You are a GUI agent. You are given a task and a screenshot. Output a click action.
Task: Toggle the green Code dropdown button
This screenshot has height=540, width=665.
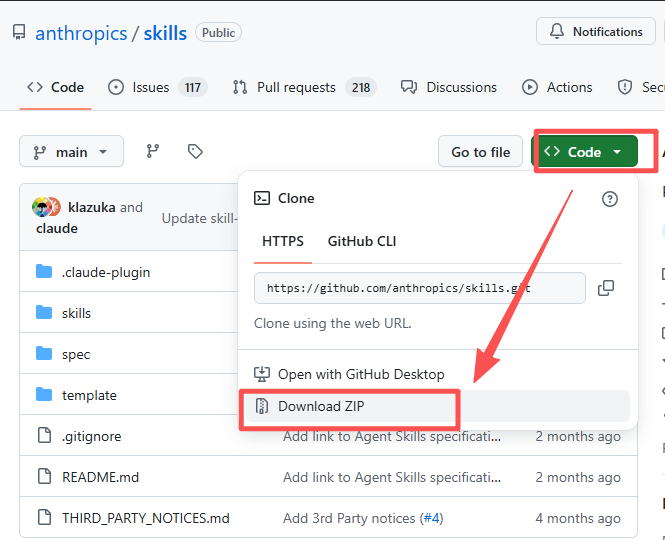tap(584, 151)
